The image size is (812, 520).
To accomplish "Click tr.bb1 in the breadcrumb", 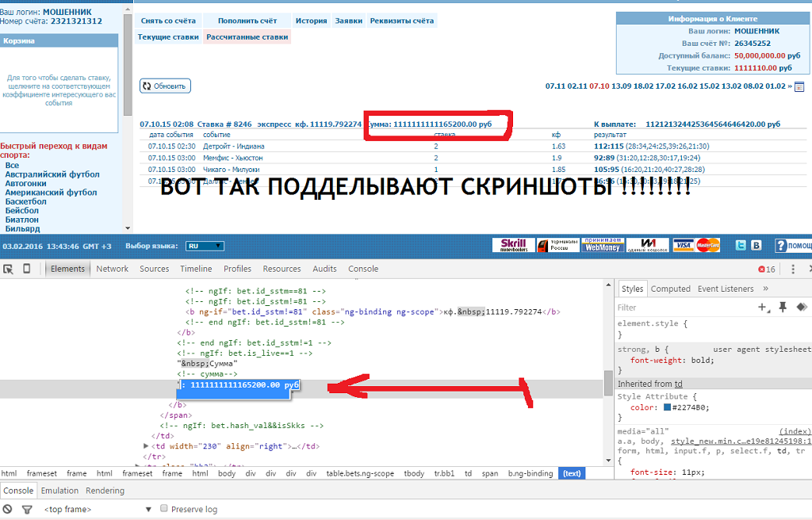I will (x=444, y=473).
